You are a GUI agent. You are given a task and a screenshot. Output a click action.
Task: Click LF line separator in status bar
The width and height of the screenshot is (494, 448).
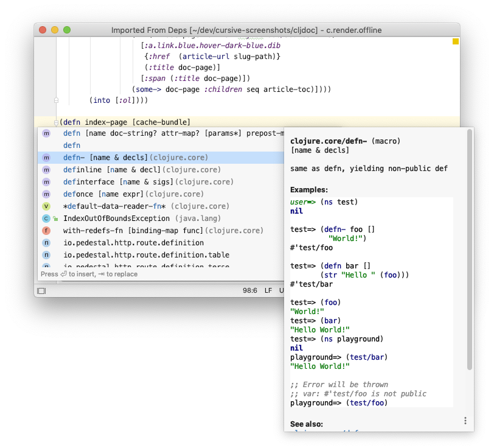[268, 291]
